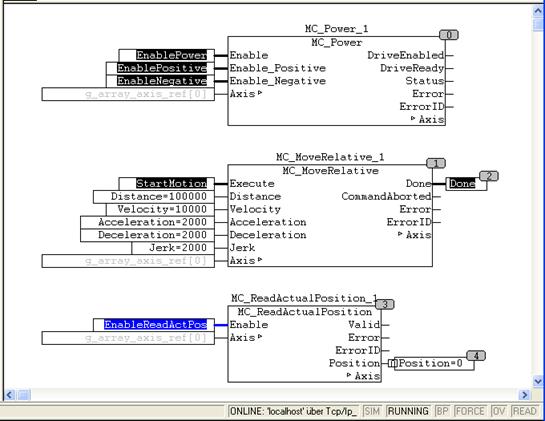Click the Error output pin of MC_MoveRelative

[415, 209]
